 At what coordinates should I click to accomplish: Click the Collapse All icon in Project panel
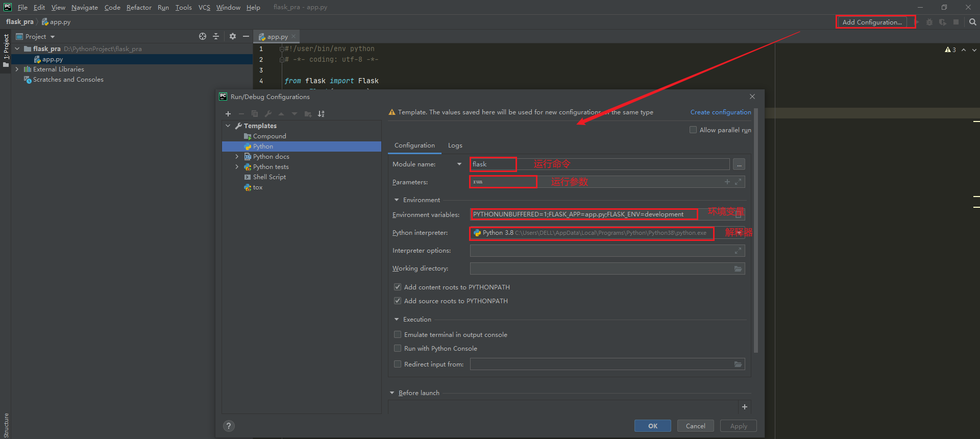pos(216,36)
